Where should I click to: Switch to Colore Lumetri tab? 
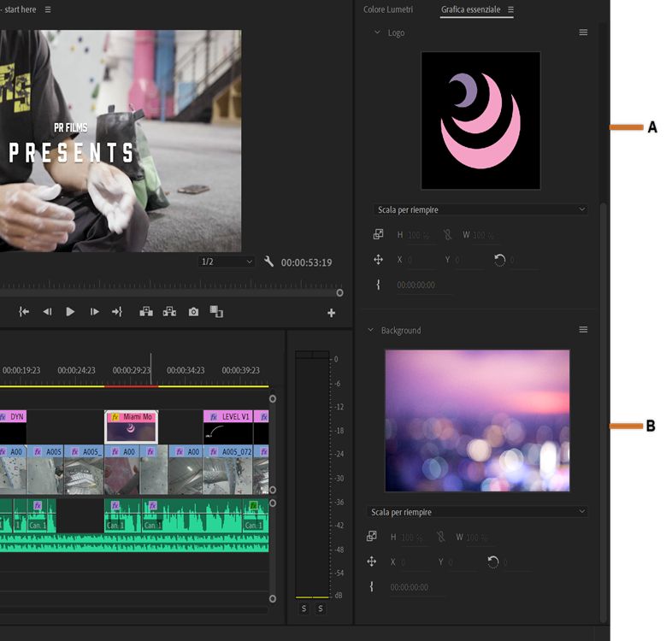(388, 9)
